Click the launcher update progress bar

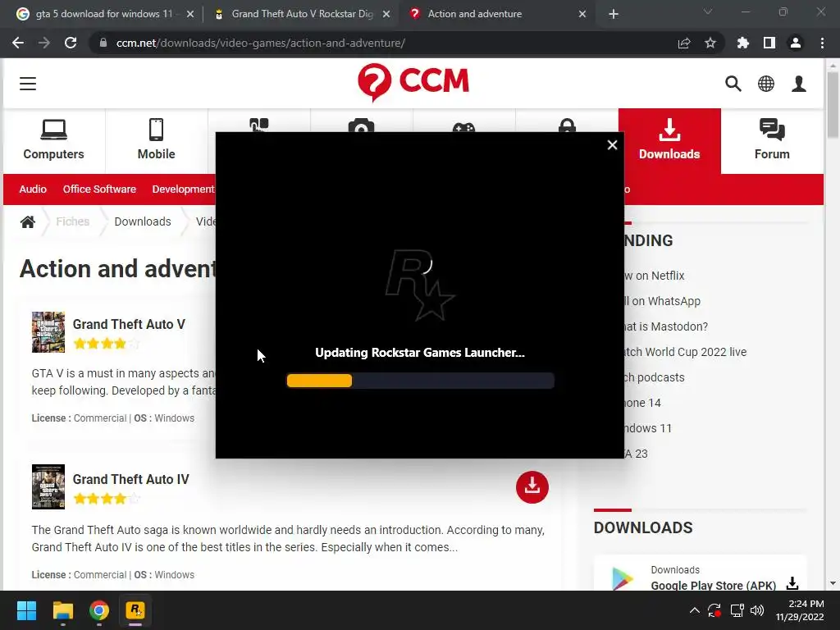tap(421, 381)
